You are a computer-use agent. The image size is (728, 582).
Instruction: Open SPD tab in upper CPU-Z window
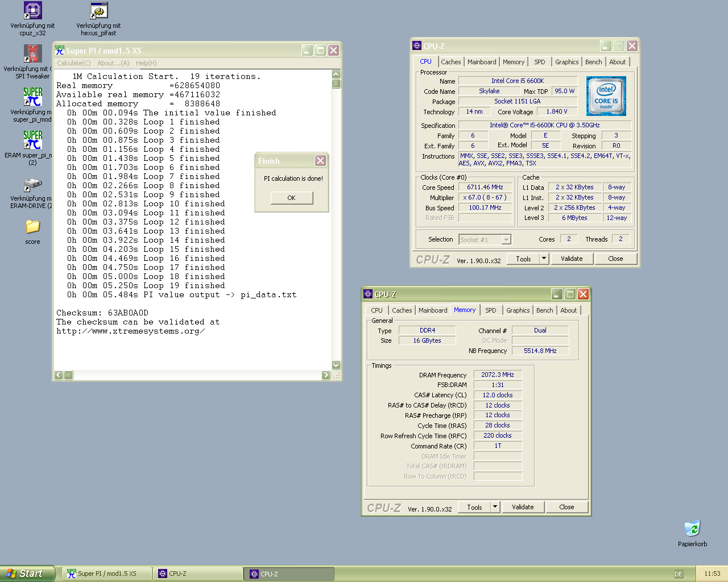tap(540, 62)
